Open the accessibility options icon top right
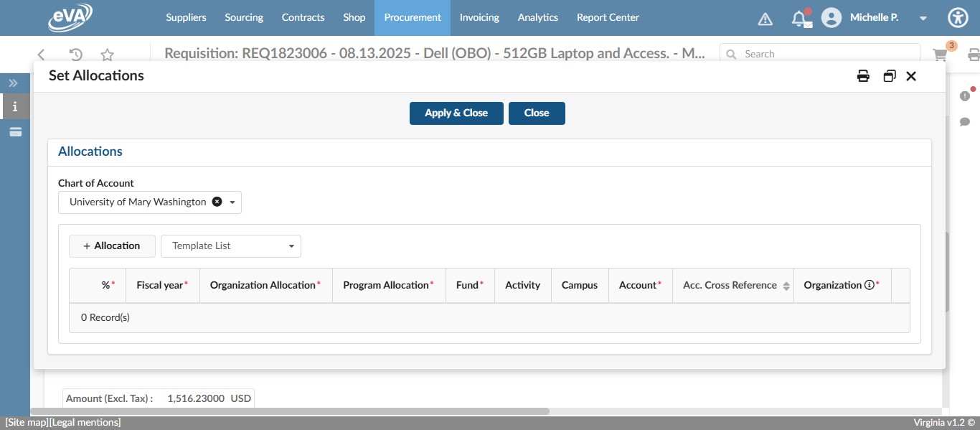The height and width of the screenshot is (430, 980). pos(958,17)
